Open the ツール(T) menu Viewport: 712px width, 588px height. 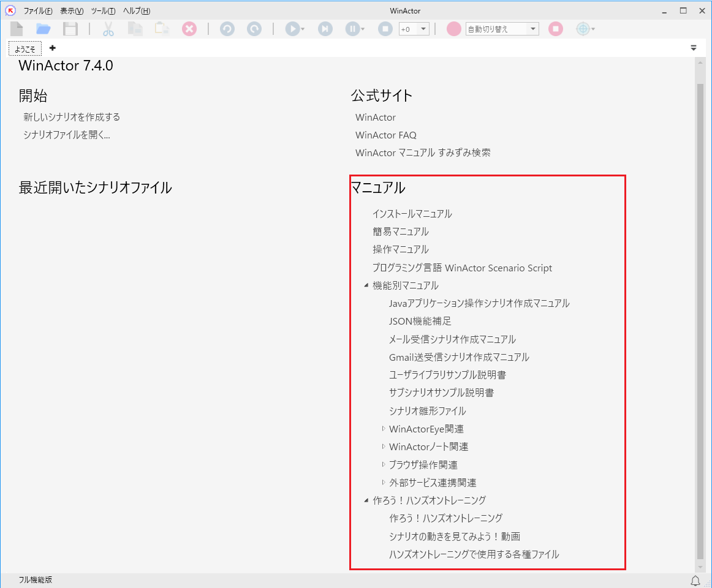pyautogui.click(x=103, y=11)
